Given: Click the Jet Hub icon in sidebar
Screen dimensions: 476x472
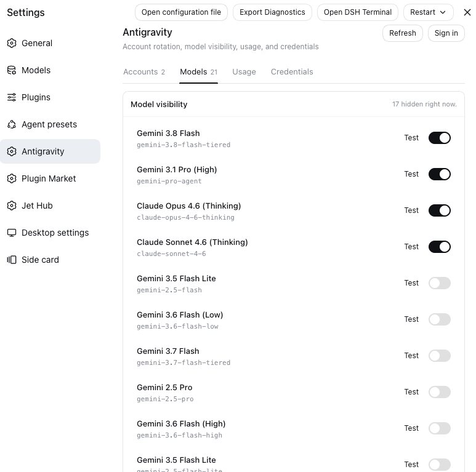Looking at the screenshot, I should 12,206.
